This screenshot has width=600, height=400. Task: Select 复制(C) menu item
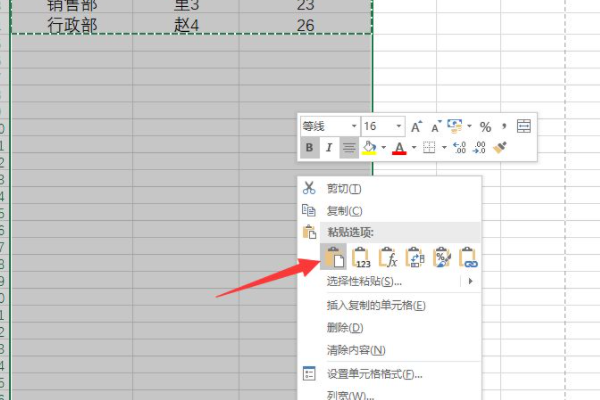click(x=344, y=211)
